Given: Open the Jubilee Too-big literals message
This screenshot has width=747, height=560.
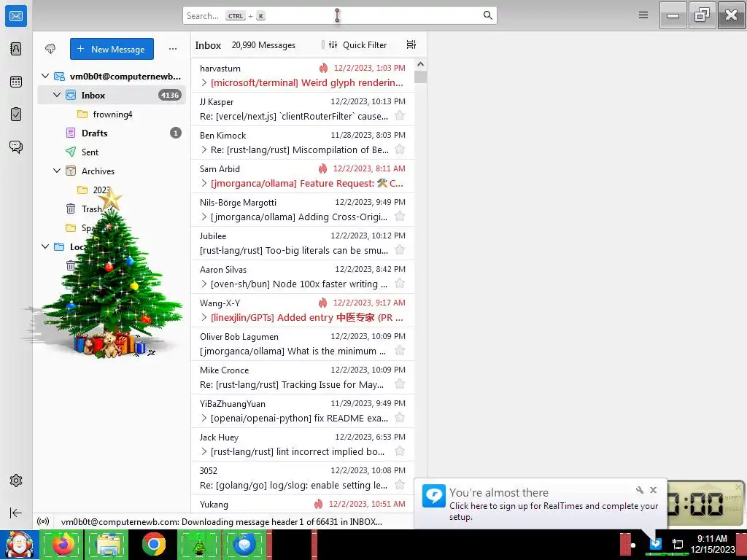Looking at the screenshot, I should point(303,244).
